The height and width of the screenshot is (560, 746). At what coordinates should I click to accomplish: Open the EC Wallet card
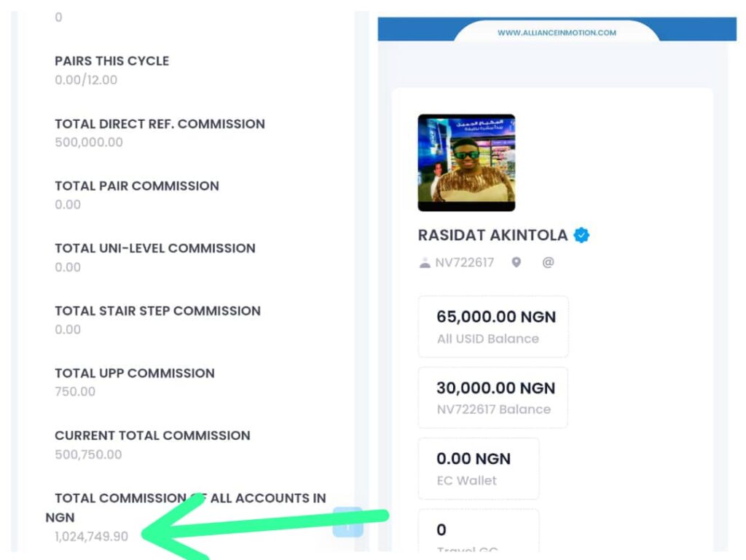click(x=478, y=468)
